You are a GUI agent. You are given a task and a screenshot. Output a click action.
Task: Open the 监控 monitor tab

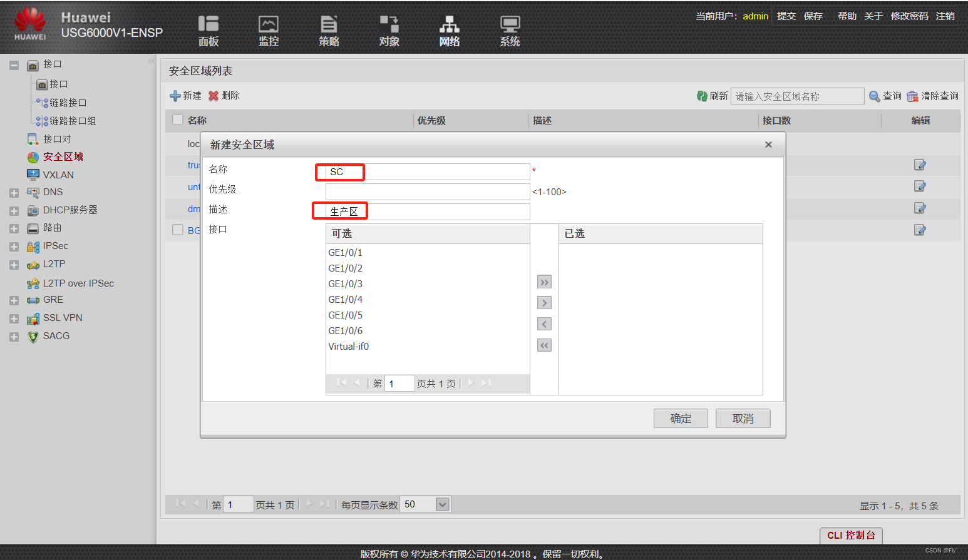(269, 31)
